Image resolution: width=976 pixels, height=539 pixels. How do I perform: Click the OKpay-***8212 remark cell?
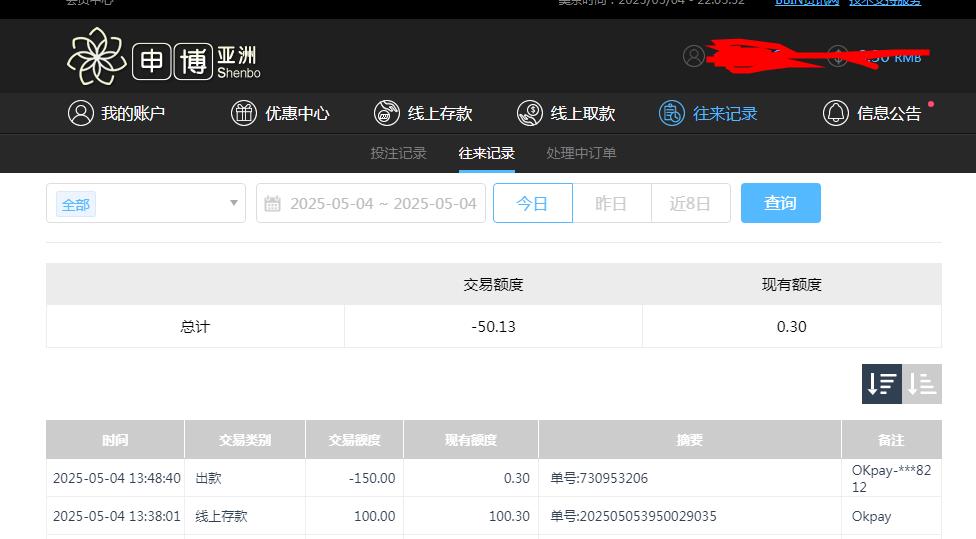[891, 478]
